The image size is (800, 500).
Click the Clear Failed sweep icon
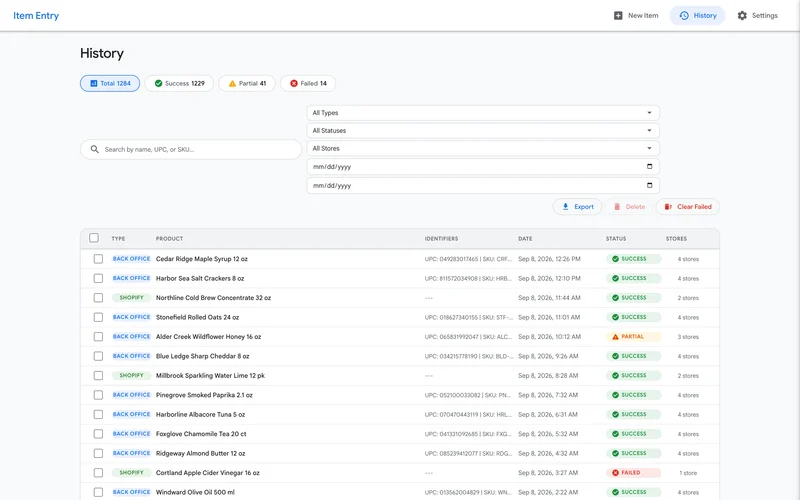(x=668, y=207)
